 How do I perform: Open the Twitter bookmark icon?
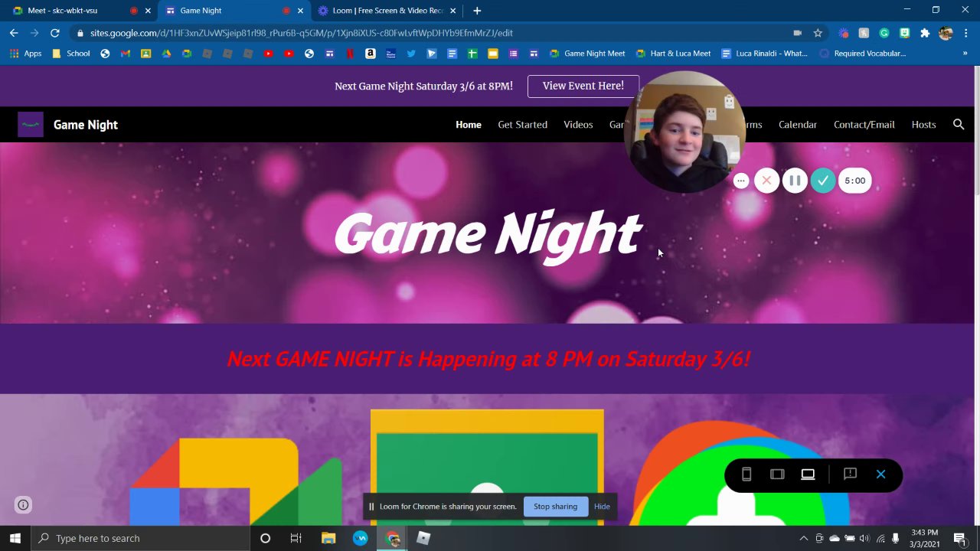(x=411, y=54)
